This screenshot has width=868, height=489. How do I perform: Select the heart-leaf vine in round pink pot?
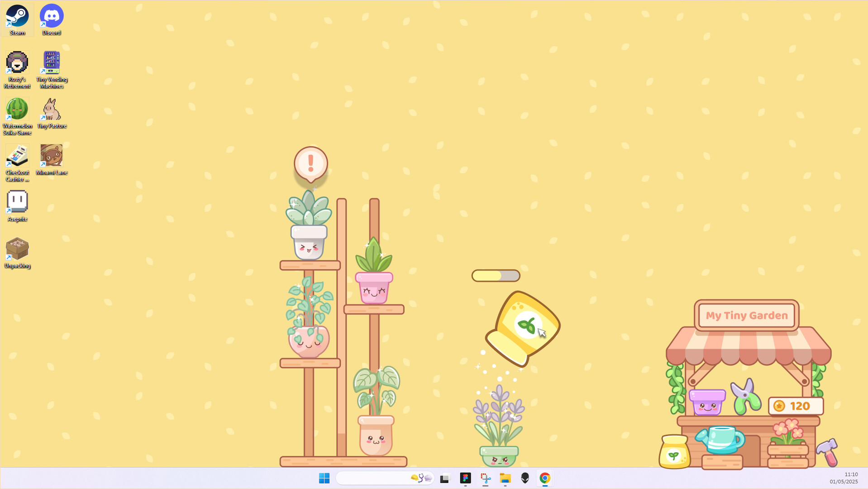pos(309,318)
